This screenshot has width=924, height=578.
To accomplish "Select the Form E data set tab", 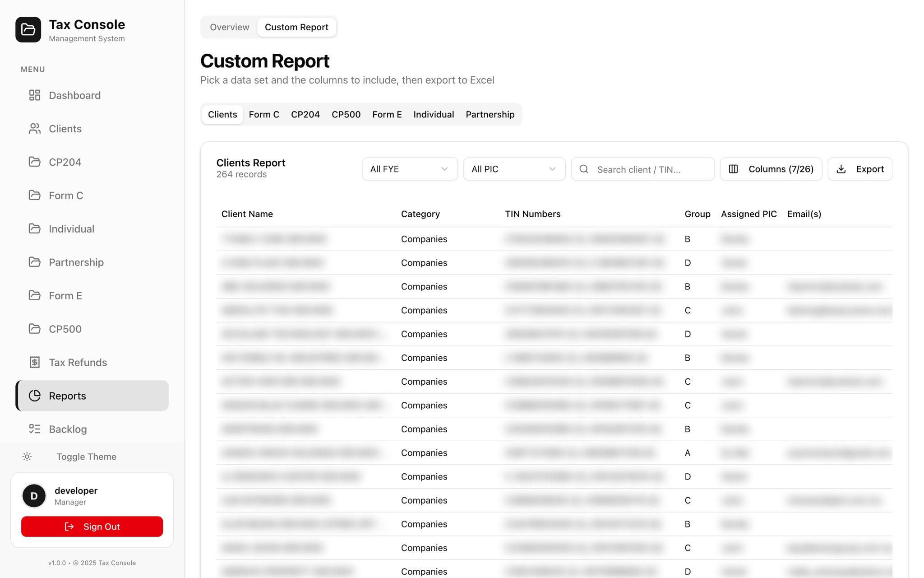I will 387,115.
